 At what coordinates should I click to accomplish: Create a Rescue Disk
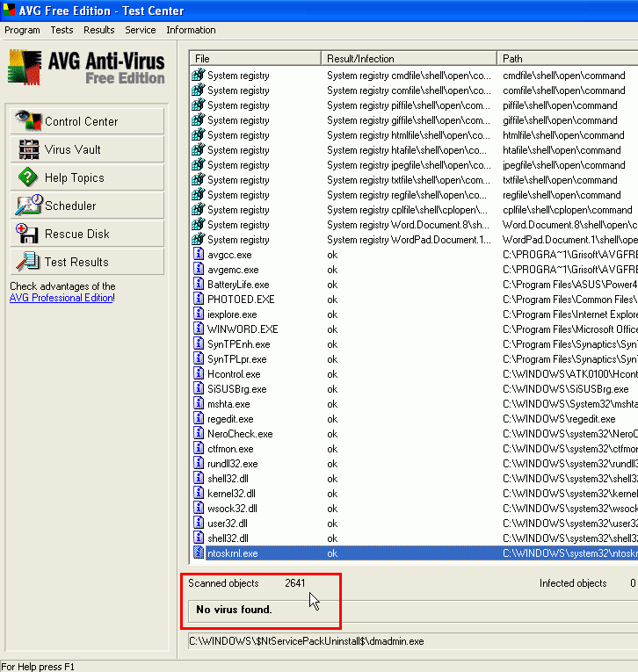click(87, 234)
